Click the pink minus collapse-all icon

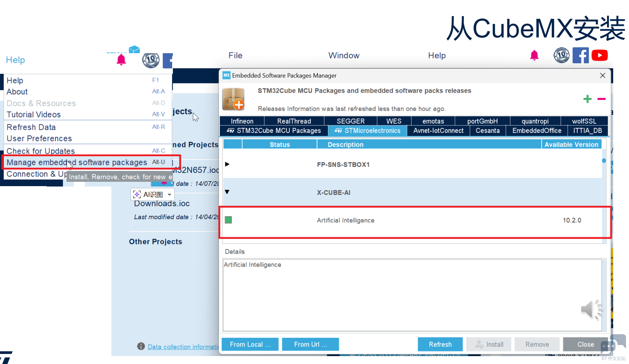click(601, 99)
